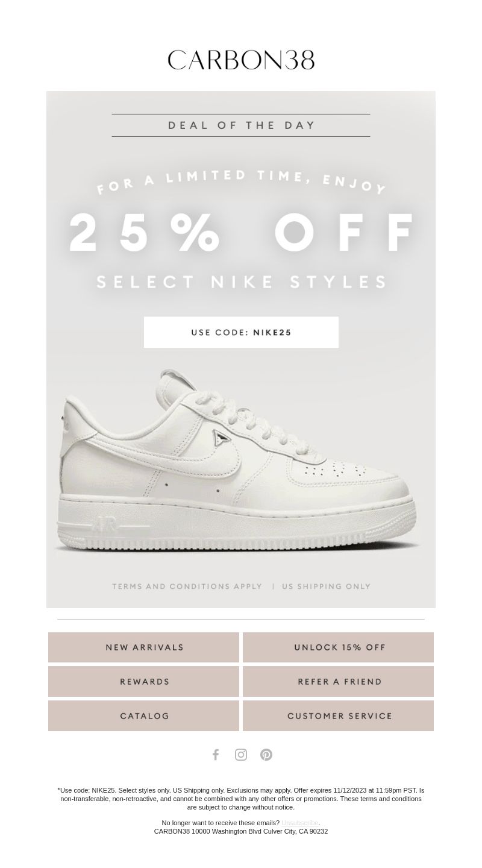Open the Pinterest social icon

pos(266,755)
